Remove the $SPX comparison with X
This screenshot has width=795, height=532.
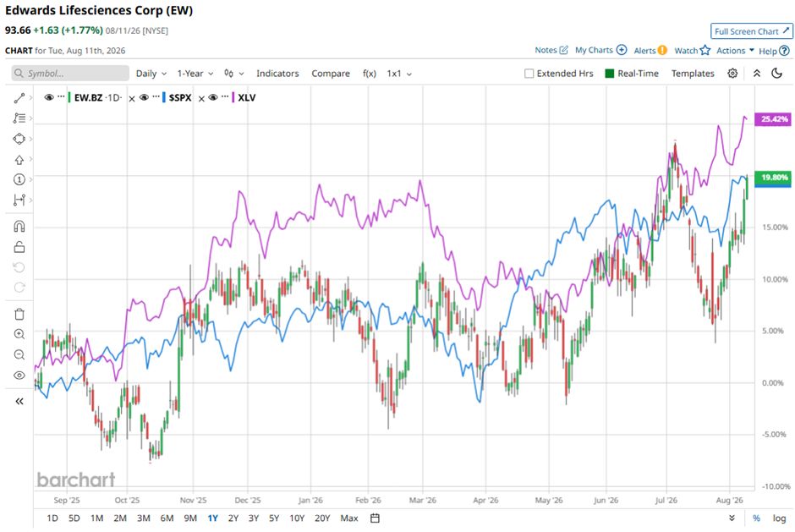[x=201, y=98]
